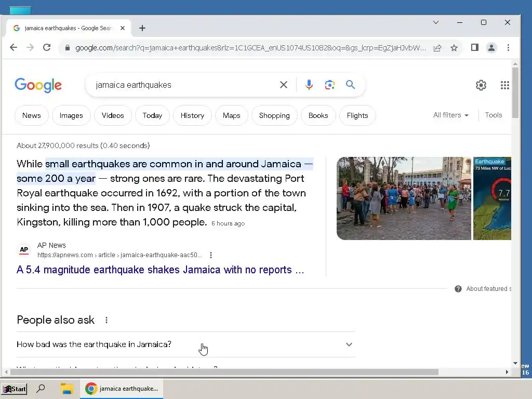This screenshot has width=532, height=399.
Task: Filter results by News
Action: [32, 115]
